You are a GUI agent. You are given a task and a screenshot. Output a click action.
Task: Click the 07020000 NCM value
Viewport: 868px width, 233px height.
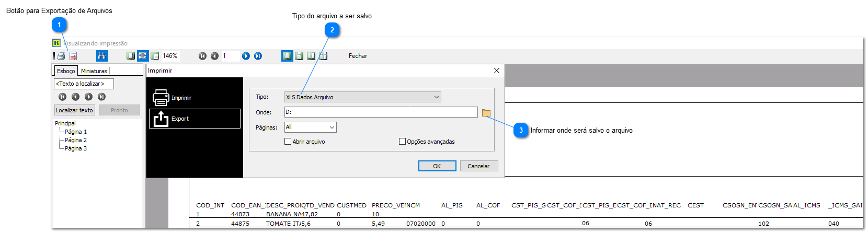[x=421, y=224]
